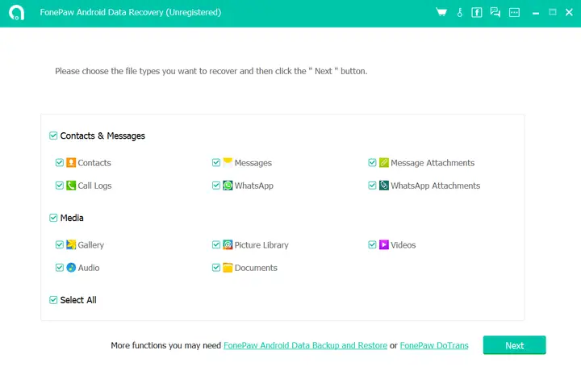Toggle the Contacts & Messages group checkbox

click(x=53, y=136)
